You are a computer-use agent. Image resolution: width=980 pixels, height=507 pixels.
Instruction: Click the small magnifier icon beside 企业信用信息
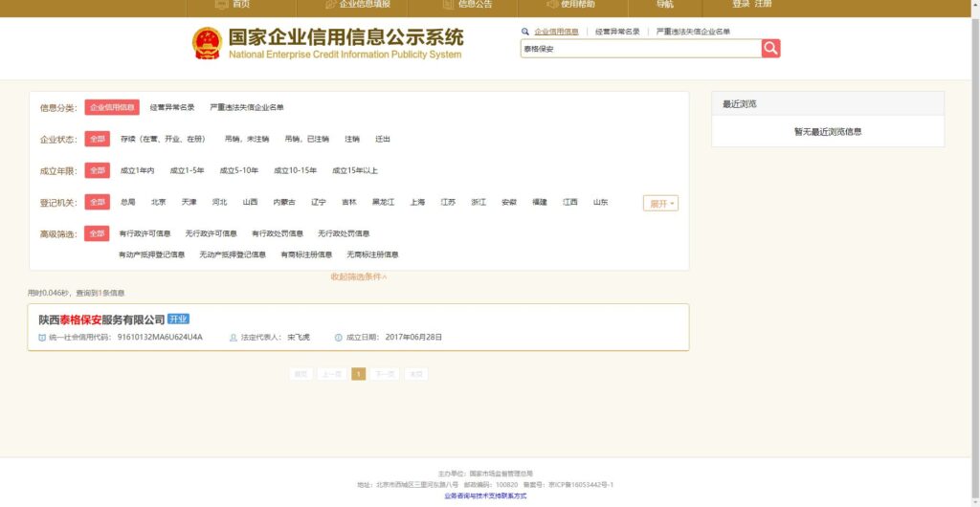pyautogui.click(x=525, y=32)
